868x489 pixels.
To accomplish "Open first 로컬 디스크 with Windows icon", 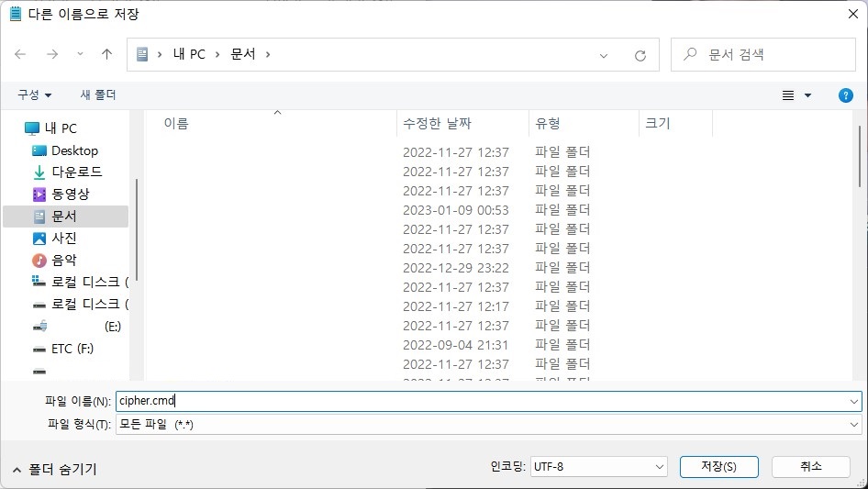I will 80,283.
